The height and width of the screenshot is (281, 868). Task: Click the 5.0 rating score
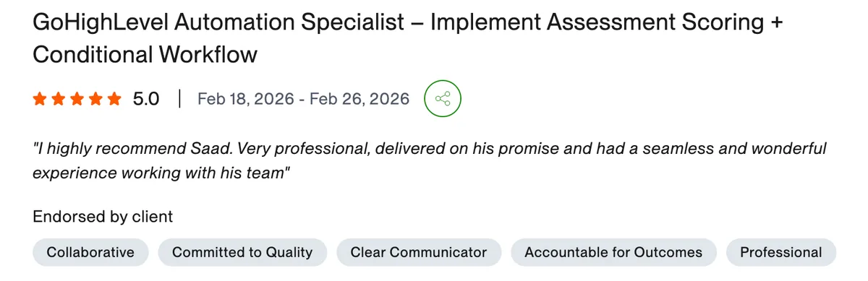(x=146, y=99)
